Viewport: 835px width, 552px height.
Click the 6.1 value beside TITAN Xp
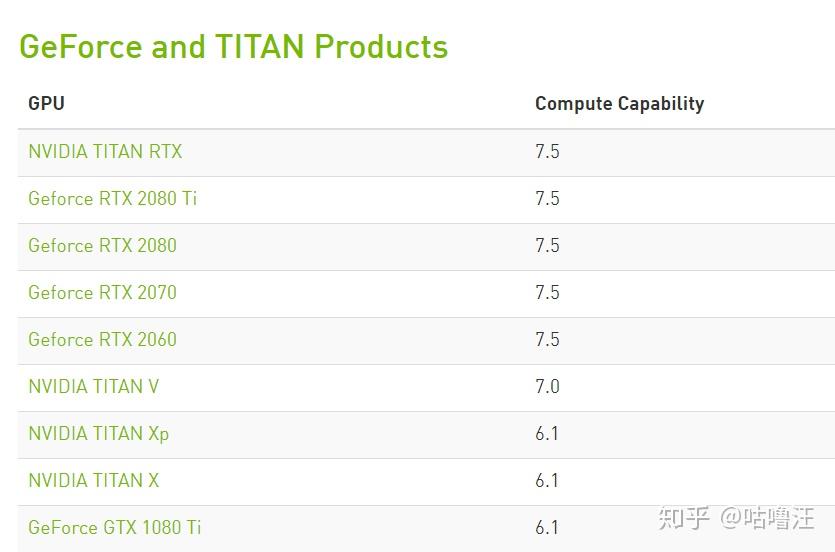pyautogui.click(x=547, y=434)
